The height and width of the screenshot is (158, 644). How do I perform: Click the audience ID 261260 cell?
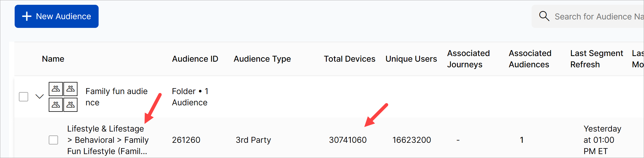click(186, 140)
